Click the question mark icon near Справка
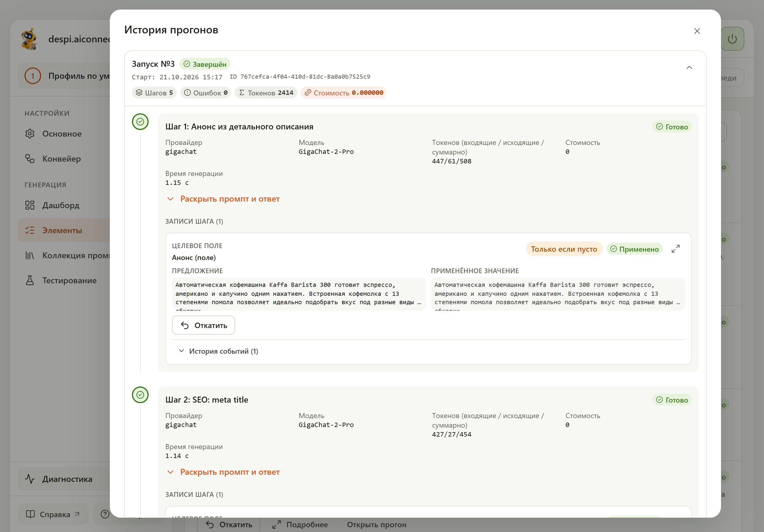The image size is (764, 532). 105,514
